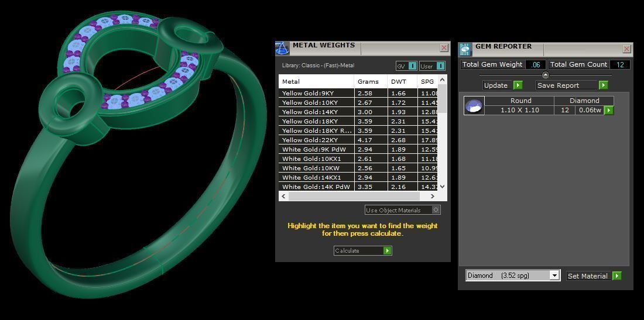The height and width of the screenshot is (320, 644).
Task: Click the SPG column header
Action: point(427,82)
